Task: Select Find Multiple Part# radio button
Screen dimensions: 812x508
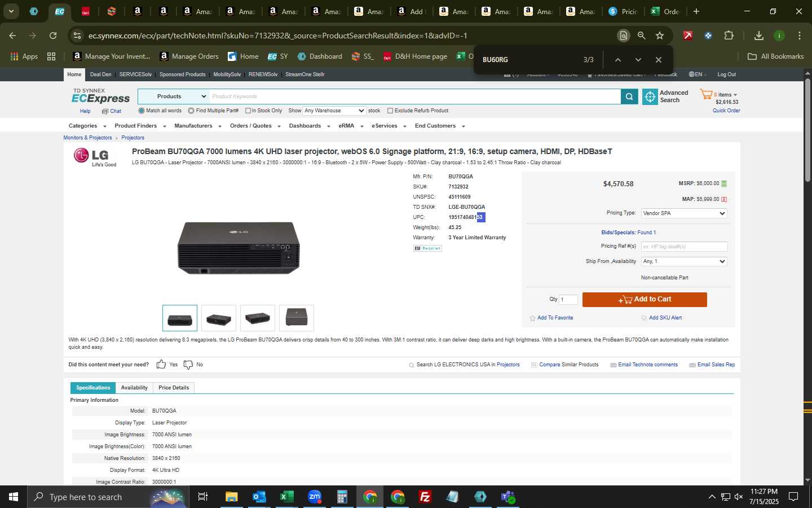Action: click(191, 111)
